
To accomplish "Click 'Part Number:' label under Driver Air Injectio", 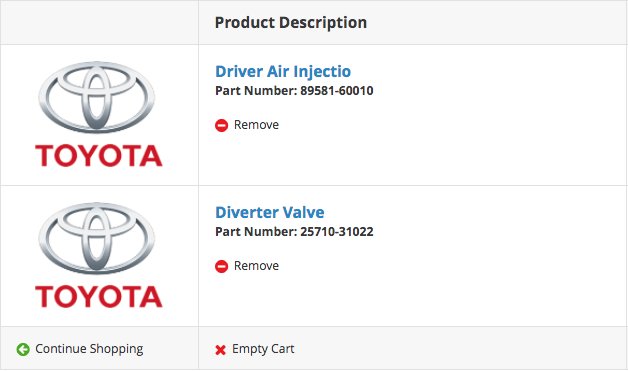I will (x=256, y=91).
